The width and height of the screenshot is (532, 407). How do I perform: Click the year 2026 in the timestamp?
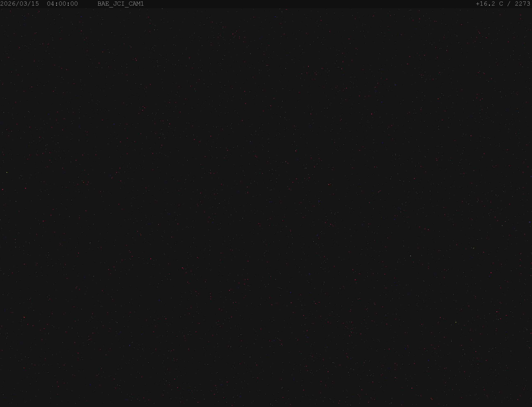coord(8,4)
